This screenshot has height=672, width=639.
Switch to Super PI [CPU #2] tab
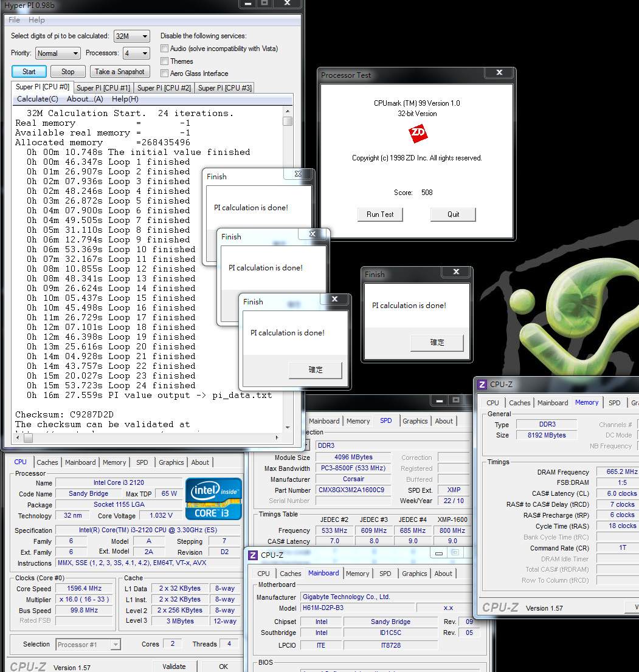click(x=164, y=88)
